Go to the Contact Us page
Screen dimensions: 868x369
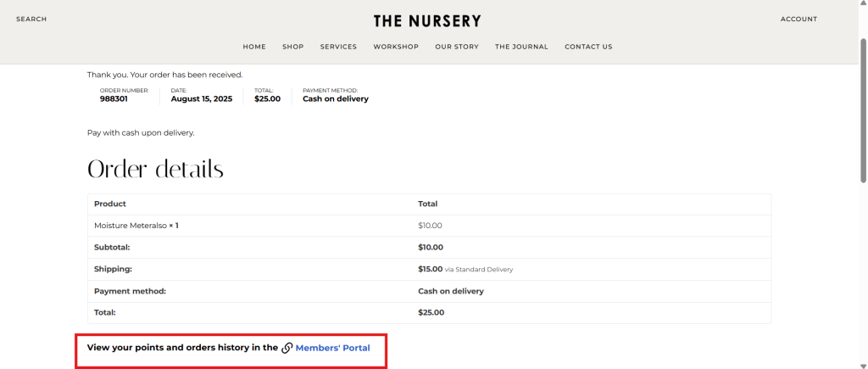588,47
